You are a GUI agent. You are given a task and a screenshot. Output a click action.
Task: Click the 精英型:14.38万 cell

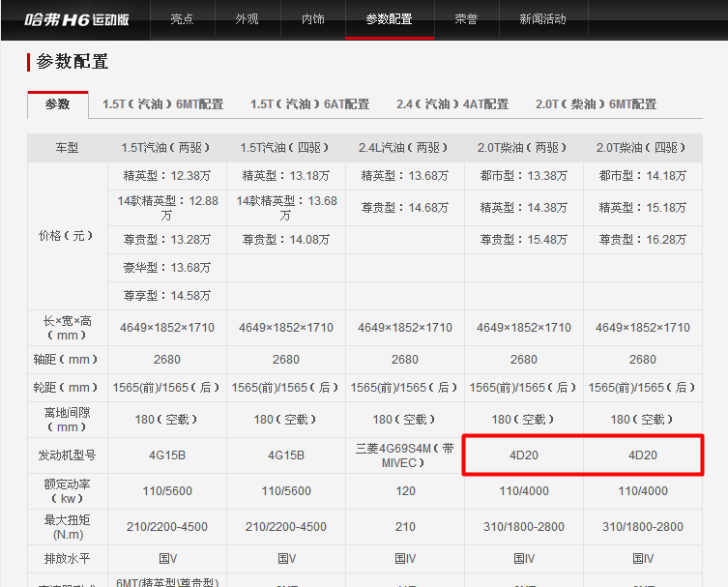(x=523, y=208)
